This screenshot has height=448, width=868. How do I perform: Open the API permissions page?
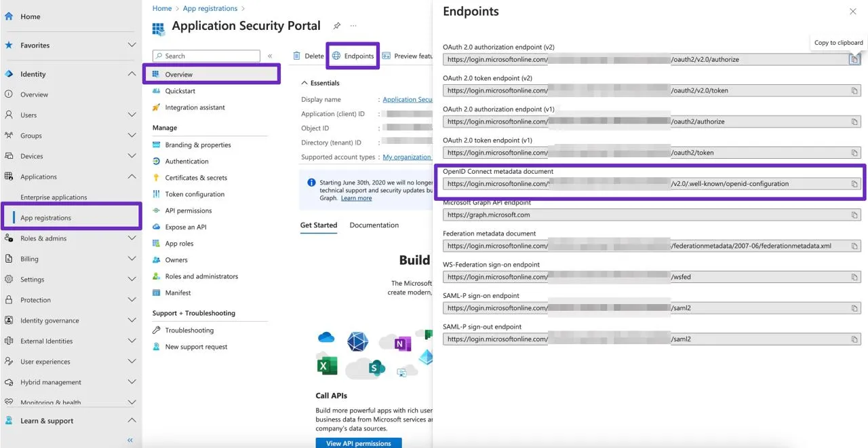(x=188, y=210)
